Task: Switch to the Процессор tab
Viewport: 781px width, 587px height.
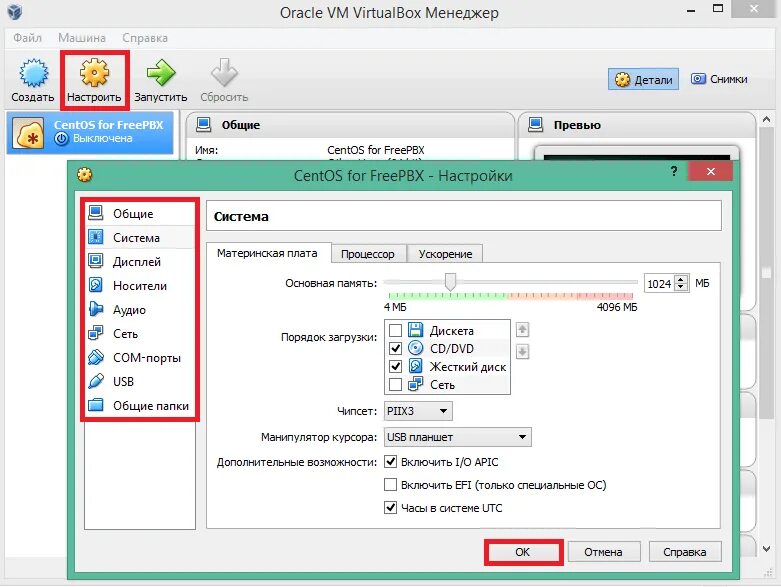Action: tap(368, 254)
